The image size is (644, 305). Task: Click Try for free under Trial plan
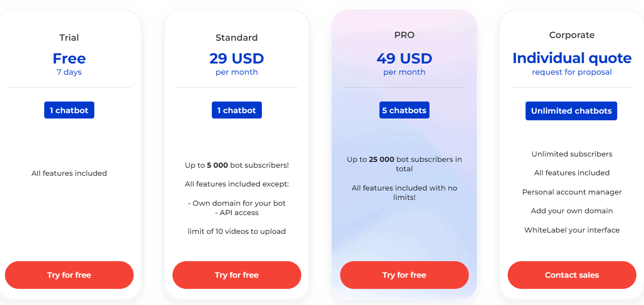[x=69, y=275]
